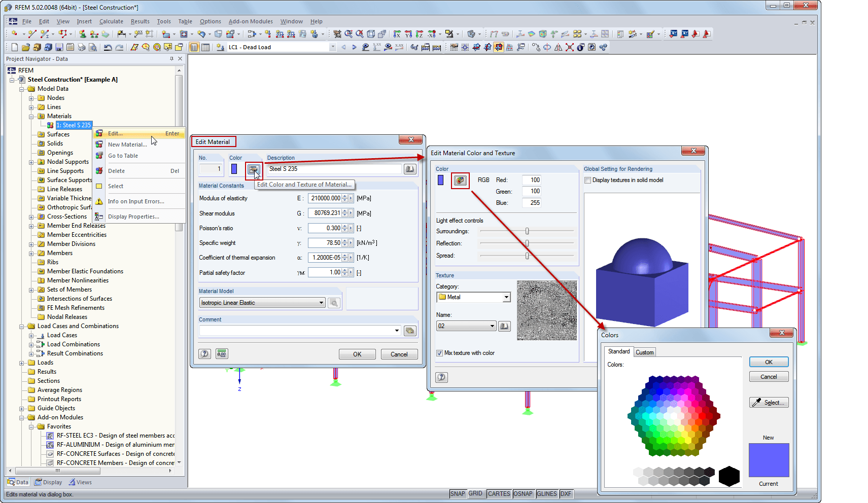Uncheck Mix texture with color
This screenshot has height=503, width=868.
[x=439, y=353]
